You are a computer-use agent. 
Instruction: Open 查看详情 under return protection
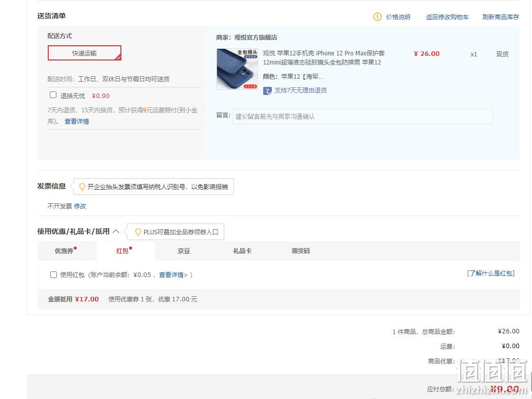pos(77,121)
